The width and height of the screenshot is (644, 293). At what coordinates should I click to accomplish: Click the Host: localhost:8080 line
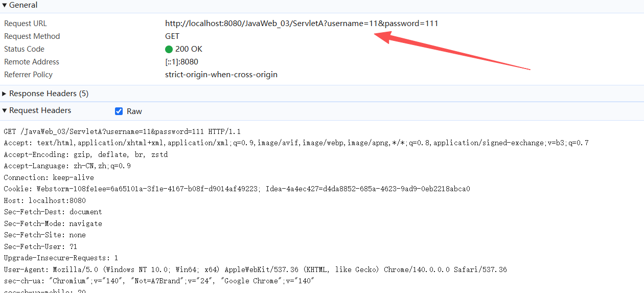point(45,200)
